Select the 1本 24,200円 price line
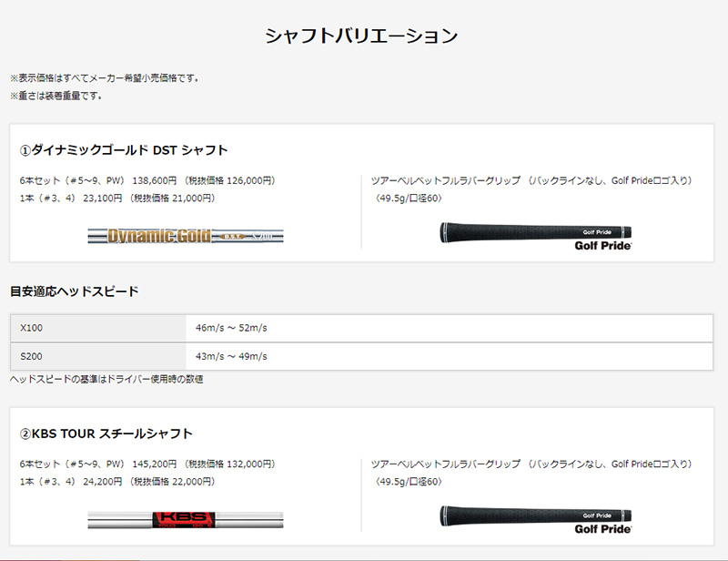The height and width of the screenshot is (561, 728). click(117, 482)
